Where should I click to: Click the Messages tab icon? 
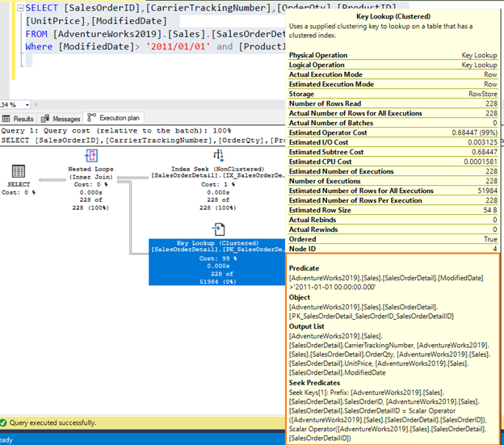[x=45, y=119]
